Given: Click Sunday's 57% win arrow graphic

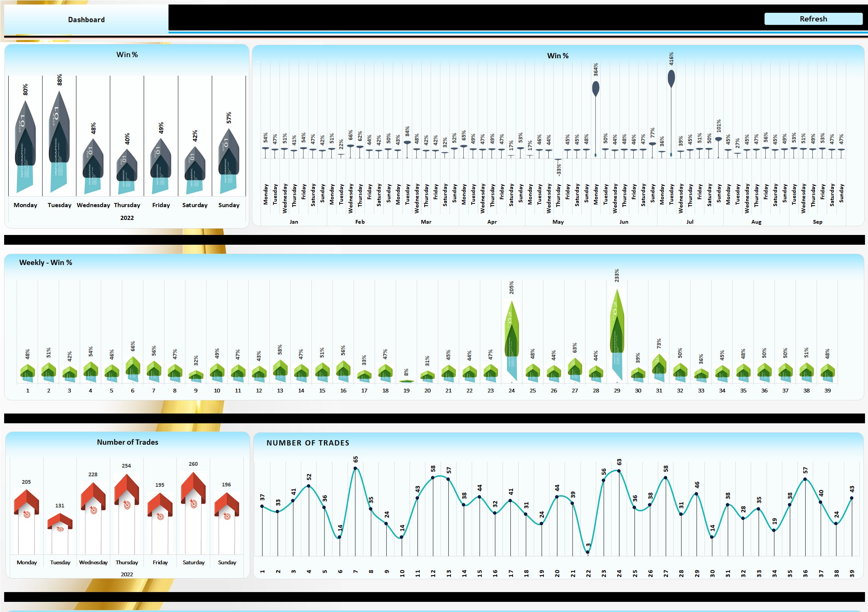Looking at the screenshot, I should [x=229, y=161].
